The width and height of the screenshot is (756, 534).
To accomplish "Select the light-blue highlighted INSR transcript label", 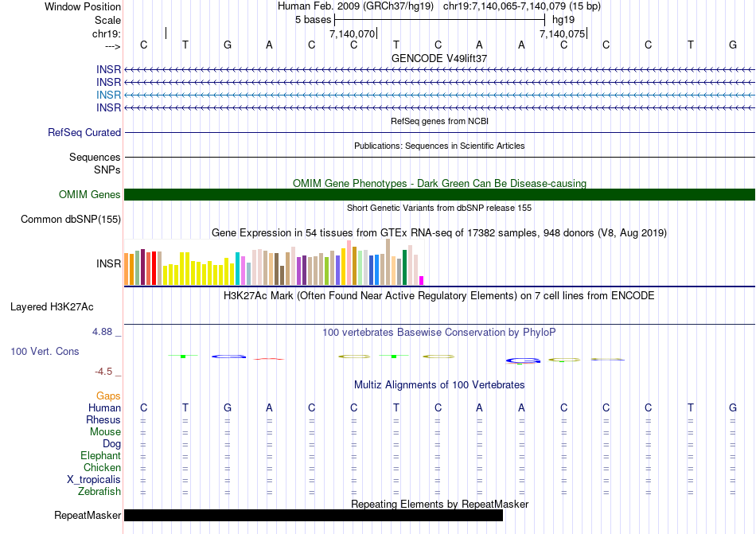I will (108, 95).
